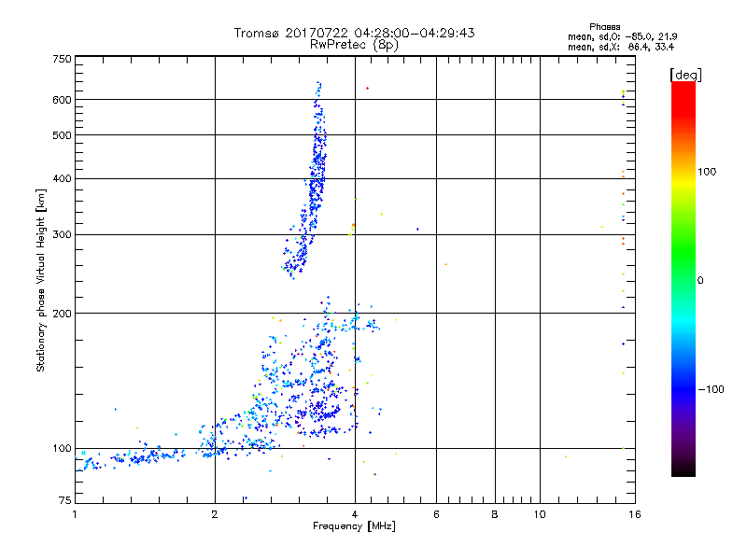Click the colorbar label '0'
This screenshot has height=560, width=747.
coord(700,281)
